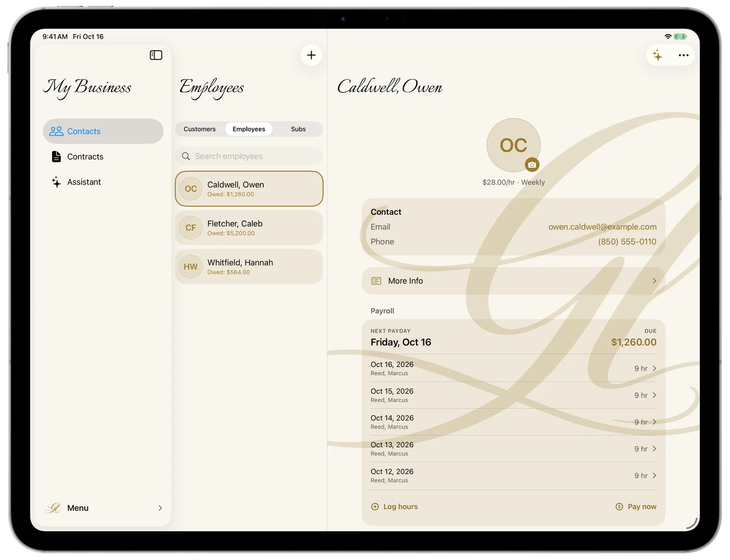Click the Pay now dollar-circle icon
The height and width of the screenshot is (560, 730).
click(619, 507)
